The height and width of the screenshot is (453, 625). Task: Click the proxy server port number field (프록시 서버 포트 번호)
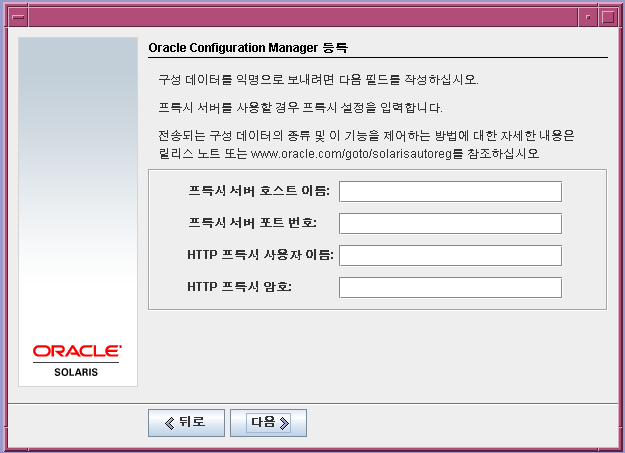450,224
